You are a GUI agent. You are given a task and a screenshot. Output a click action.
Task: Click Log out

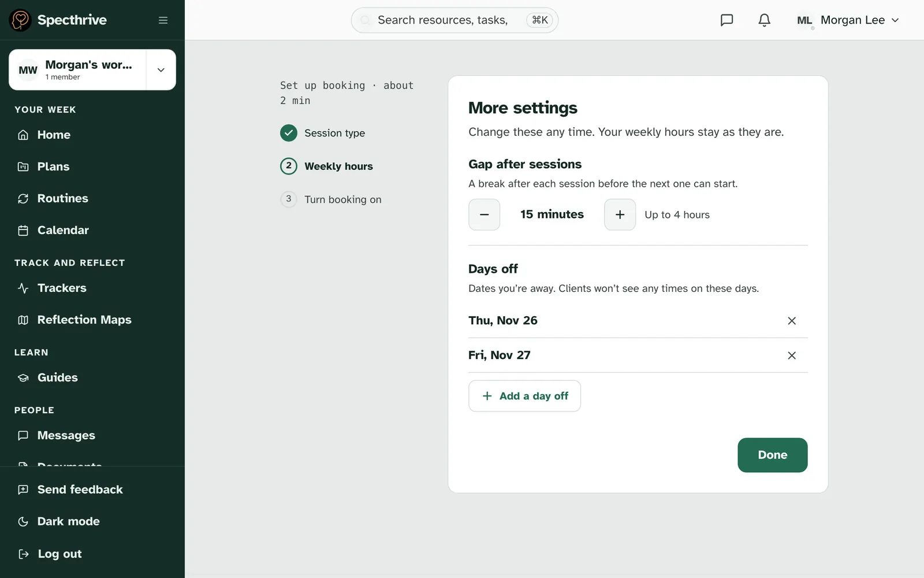point(92,554)
